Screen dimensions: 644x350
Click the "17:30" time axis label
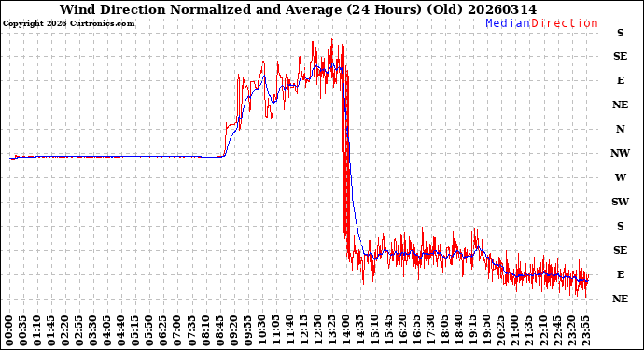[x=430, y=331]
